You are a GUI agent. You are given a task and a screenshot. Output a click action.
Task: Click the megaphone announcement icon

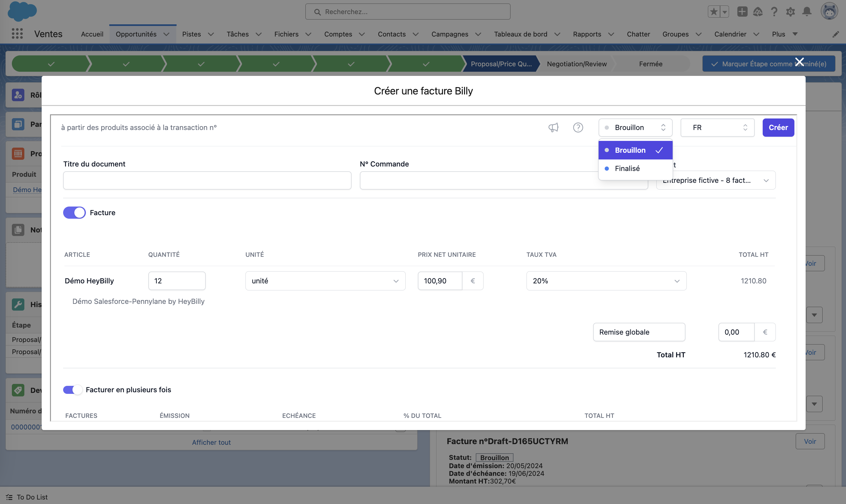click(x=553, y=127)
